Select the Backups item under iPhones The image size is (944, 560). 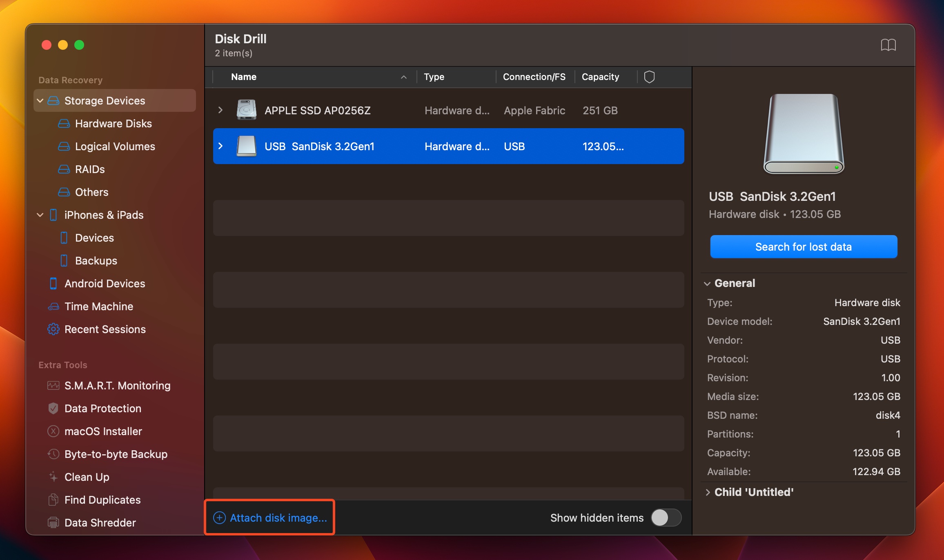(95, 260)
